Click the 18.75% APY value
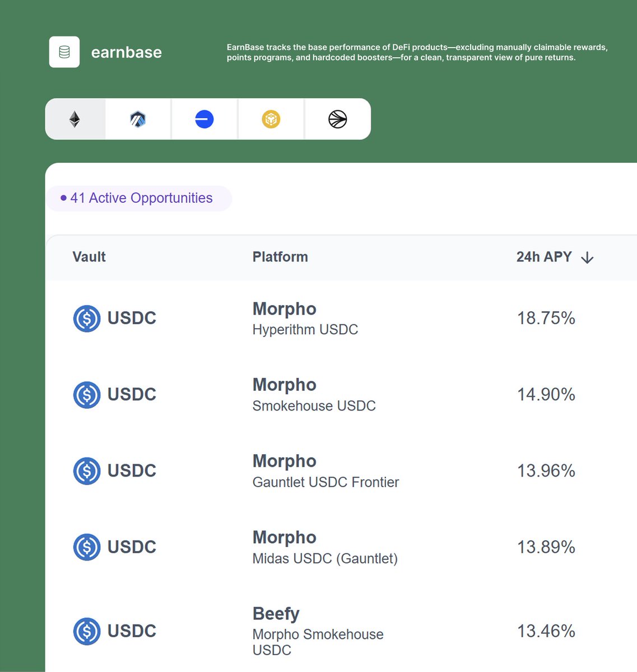Screen dimensions: 637x672 (x=546, y=318)
